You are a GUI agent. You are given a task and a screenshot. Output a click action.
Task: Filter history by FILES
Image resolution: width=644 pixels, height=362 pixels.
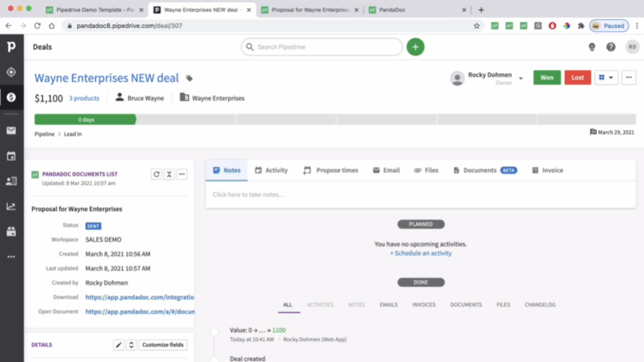tap(503, 304)
